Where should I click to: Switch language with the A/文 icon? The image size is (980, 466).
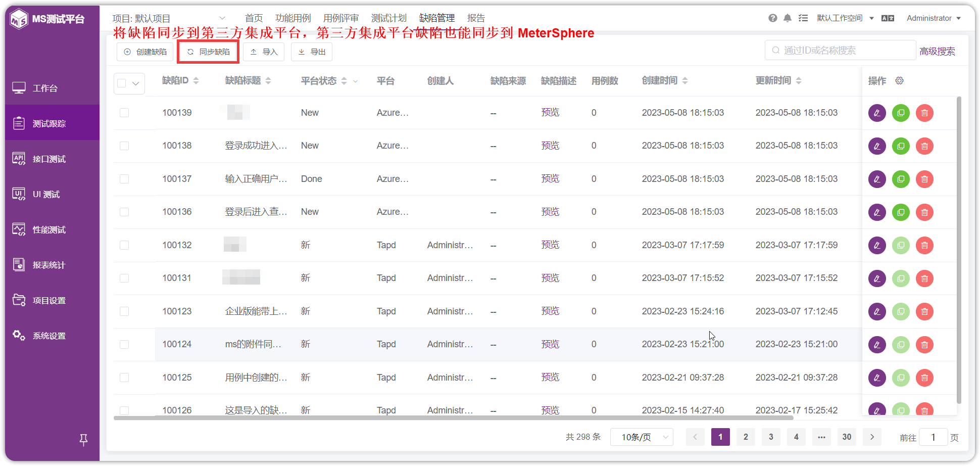click(x=888, y=18)
